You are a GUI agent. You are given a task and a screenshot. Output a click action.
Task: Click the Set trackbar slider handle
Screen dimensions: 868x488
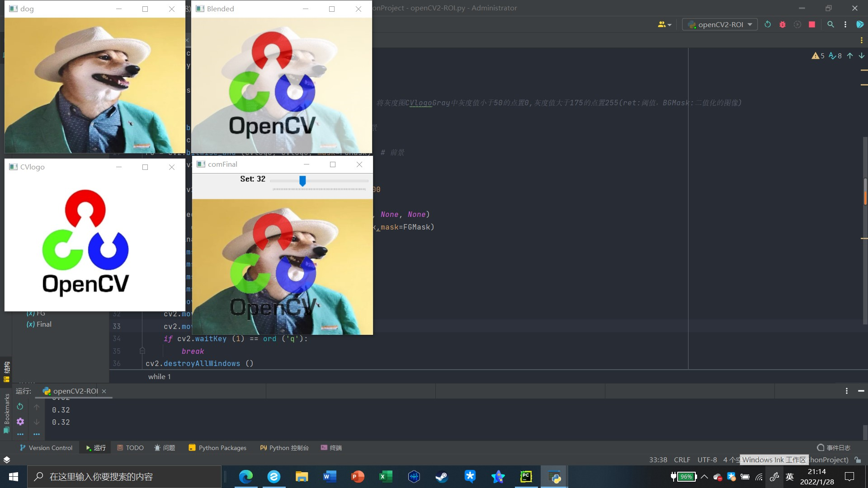302,181
